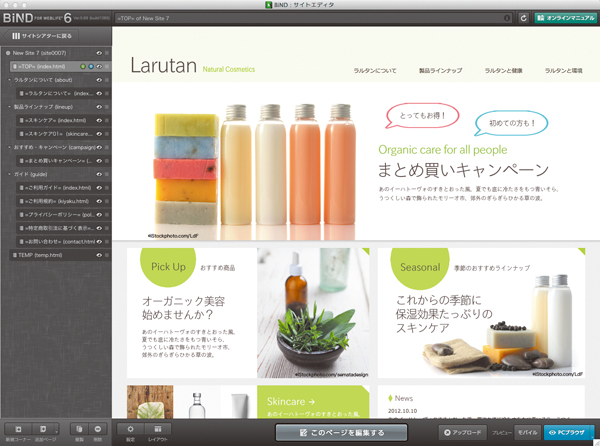
Task: Click the Seasonal green circle badge
Action: [x=420, y=268]
